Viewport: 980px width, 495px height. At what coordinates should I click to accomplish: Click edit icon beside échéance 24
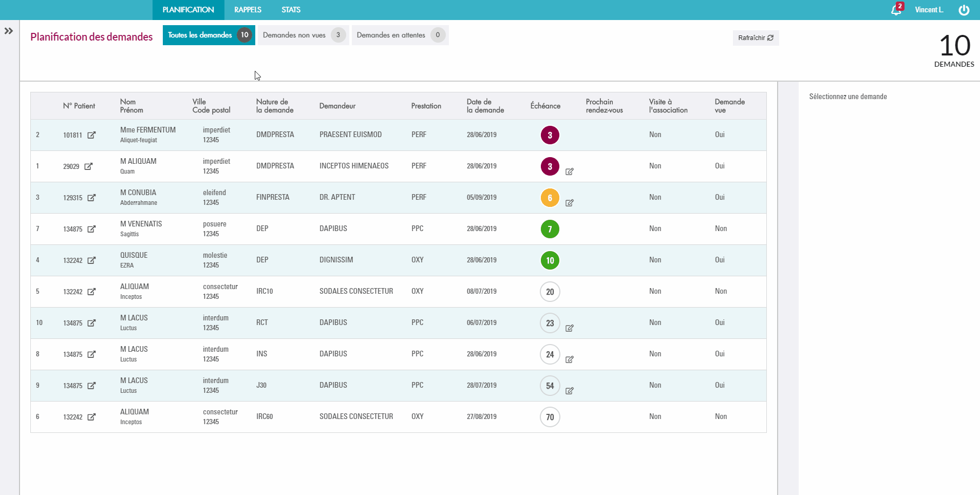[570, 359]
